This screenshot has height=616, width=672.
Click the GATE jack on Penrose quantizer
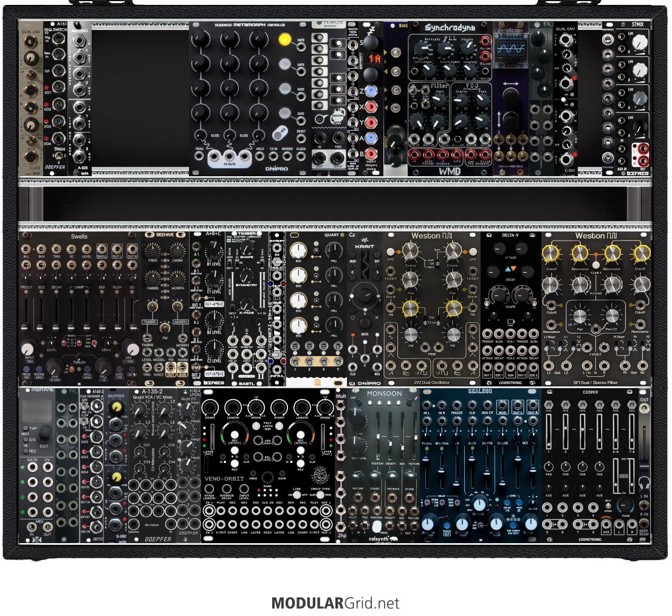(338, 158)
